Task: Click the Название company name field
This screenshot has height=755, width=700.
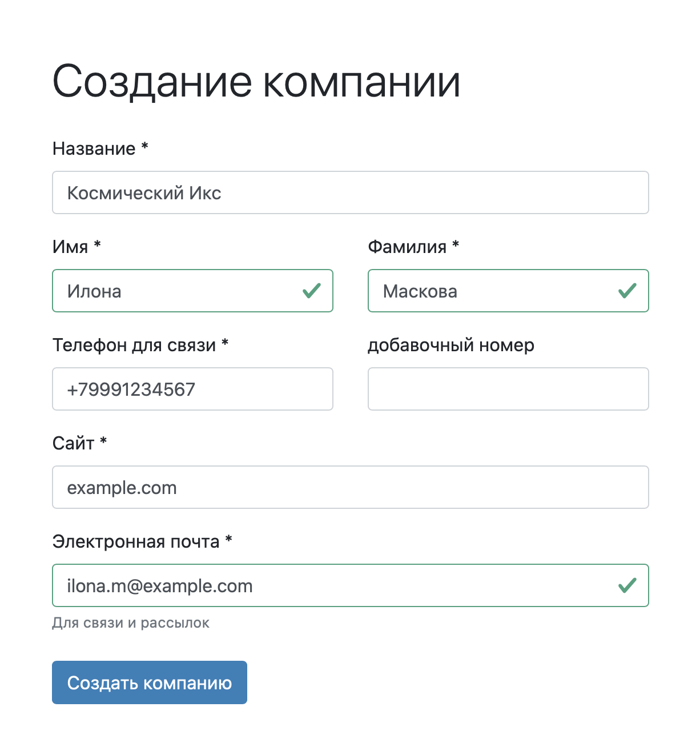Action: (x=350, y=192)
